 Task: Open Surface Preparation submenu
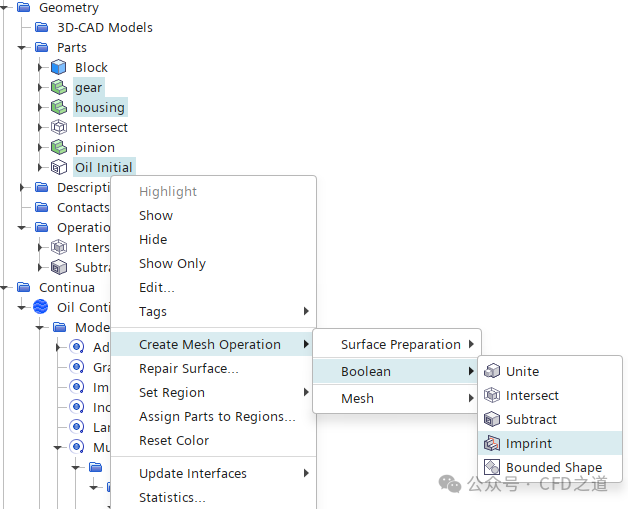point(400,345)
